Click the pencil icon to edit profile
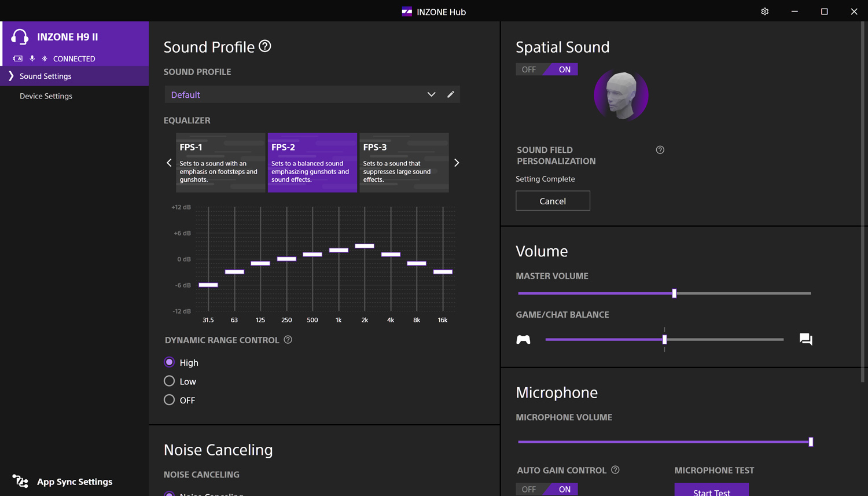868x496 pixels. (451, 94)
